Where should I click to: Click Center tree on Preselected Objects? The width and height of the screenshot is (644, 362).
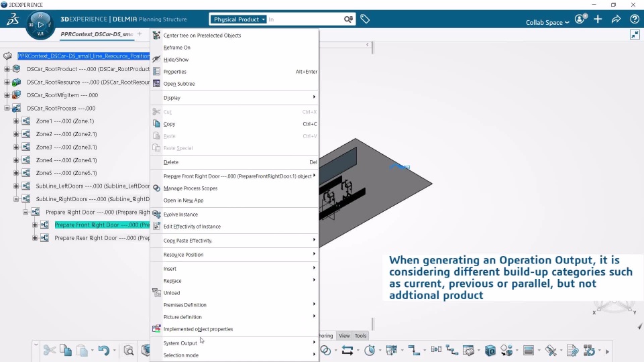(234, 36)
